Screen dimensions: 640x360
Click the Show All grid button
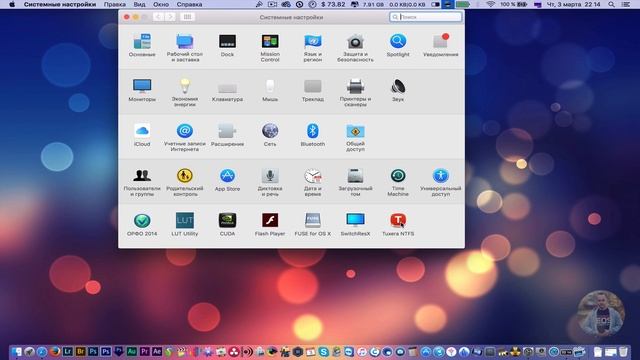click(x=187, y=17)
